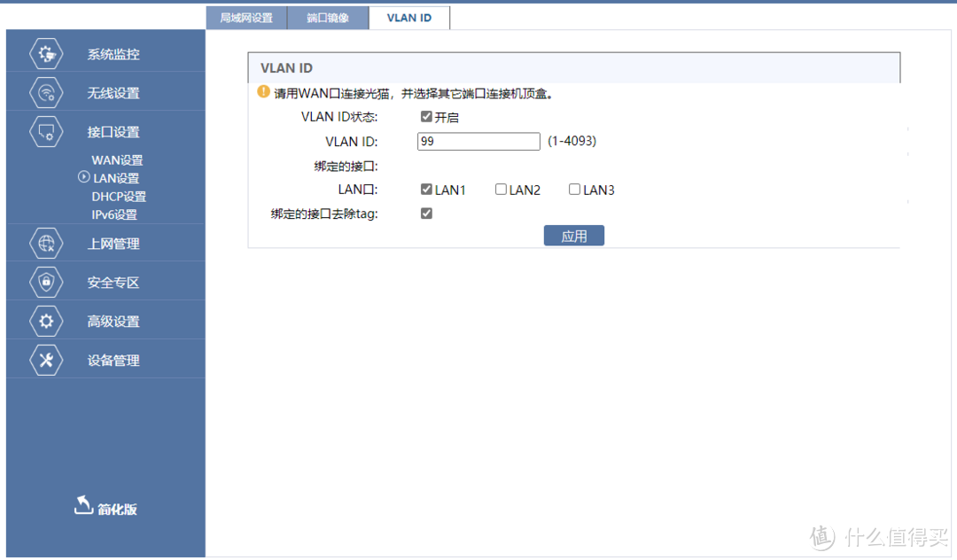Click the 绑定的接口: label
The image size is (957, 560).
pyautogui.click(x=346, y=166)
